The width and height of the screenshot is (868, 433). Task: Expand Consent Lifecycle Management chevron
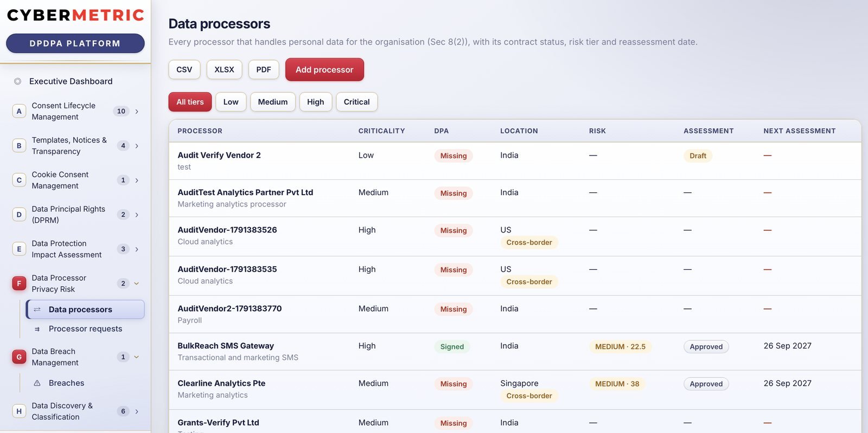pos(137,111)
